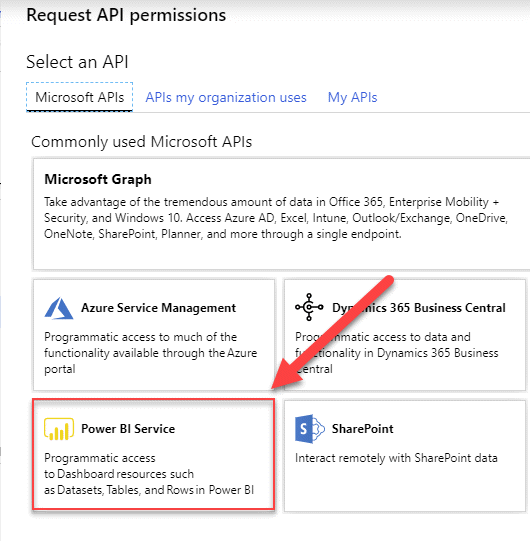Screen dimensions: 530x541
Task: Select Azure Service Management title
Action: pos(158,308)
